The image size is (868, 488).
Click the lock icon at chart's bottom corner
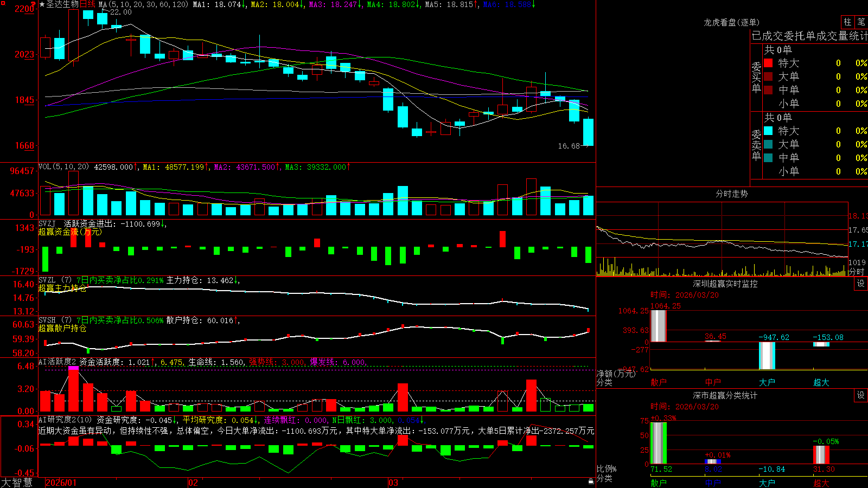pyautogui.click(x=591, y=481)
